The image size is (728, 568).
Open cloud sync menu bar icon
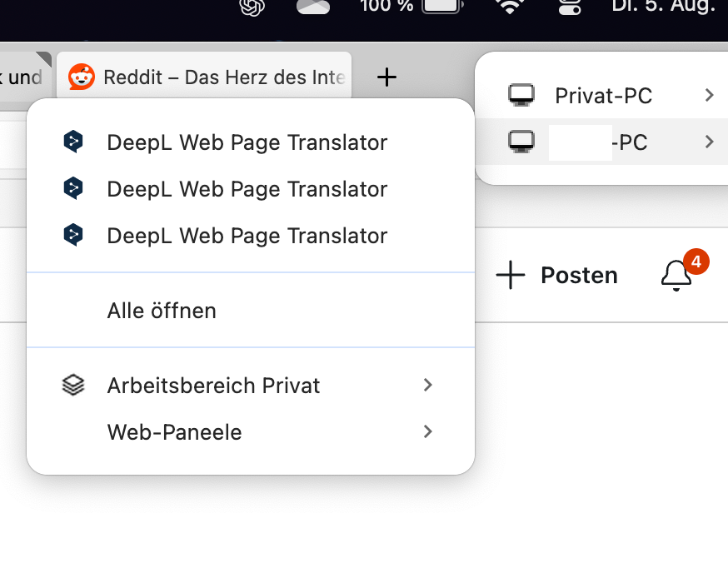[x=313, y=7]
